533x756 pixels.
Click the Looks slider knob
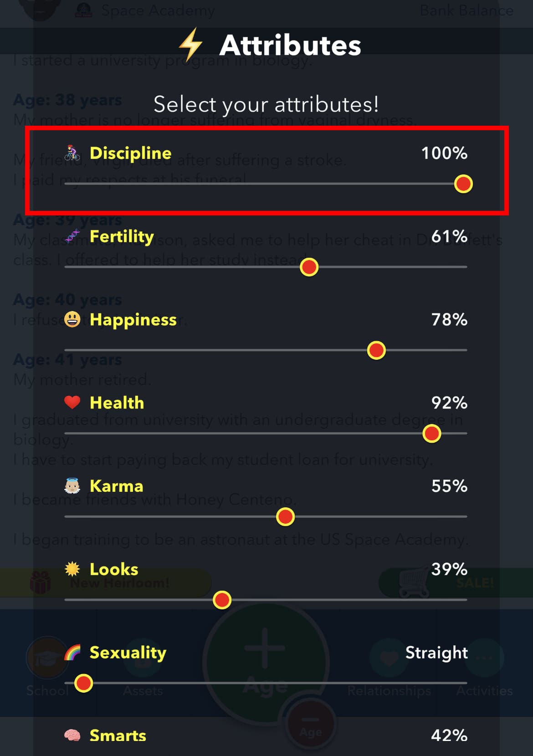coord(222,600)
